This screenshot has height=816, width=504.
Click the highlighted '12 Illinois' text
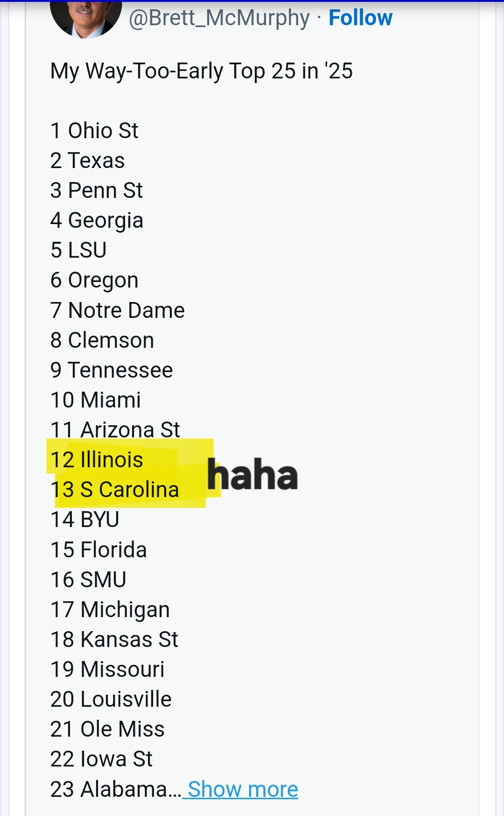click(97, 460)
